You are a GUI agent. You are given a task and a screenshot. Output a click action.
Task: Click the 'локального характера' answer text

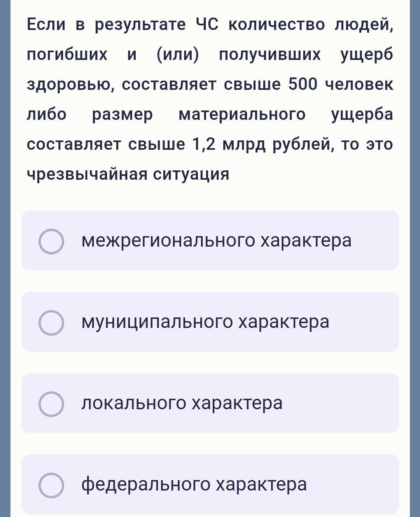click(182, 403)
